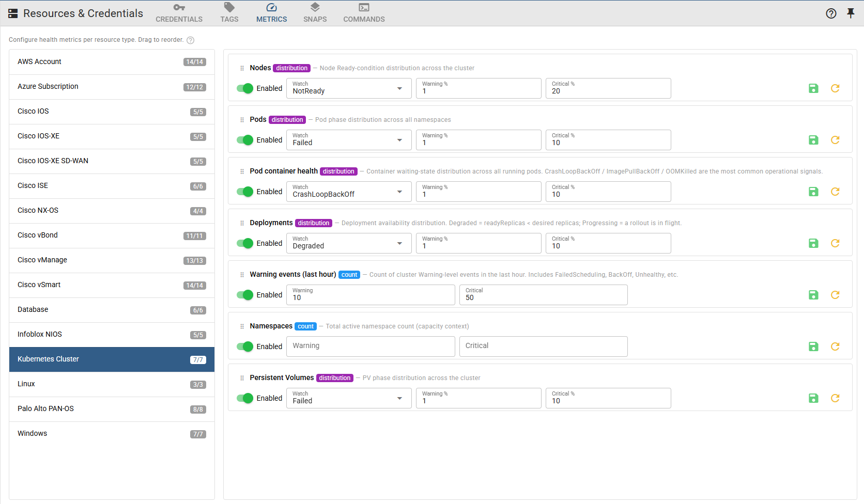Image resolution: width=864 pixels, height=504 pixels.
Task: Save the Nodes metric settings
Action: (813, 88)
